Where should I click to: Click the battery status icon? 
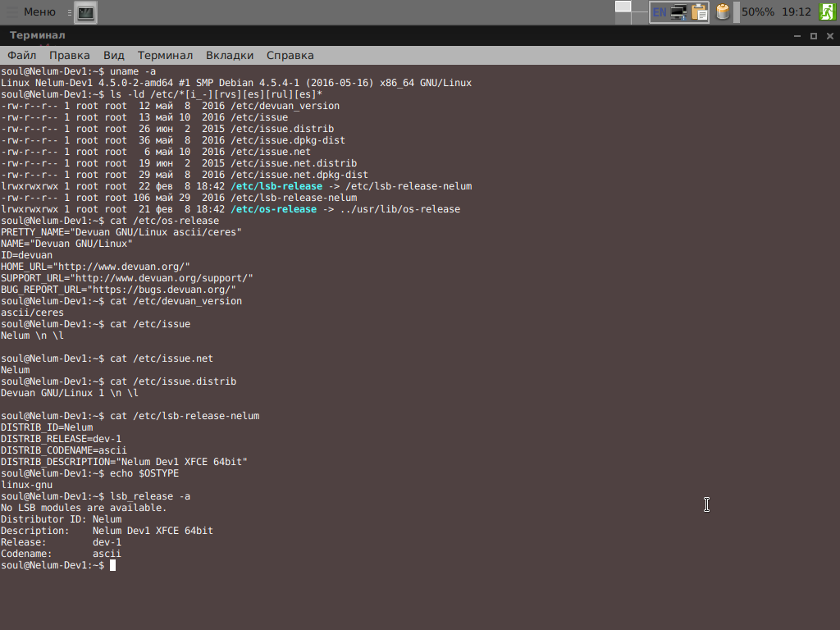click(x=723, y=11)
